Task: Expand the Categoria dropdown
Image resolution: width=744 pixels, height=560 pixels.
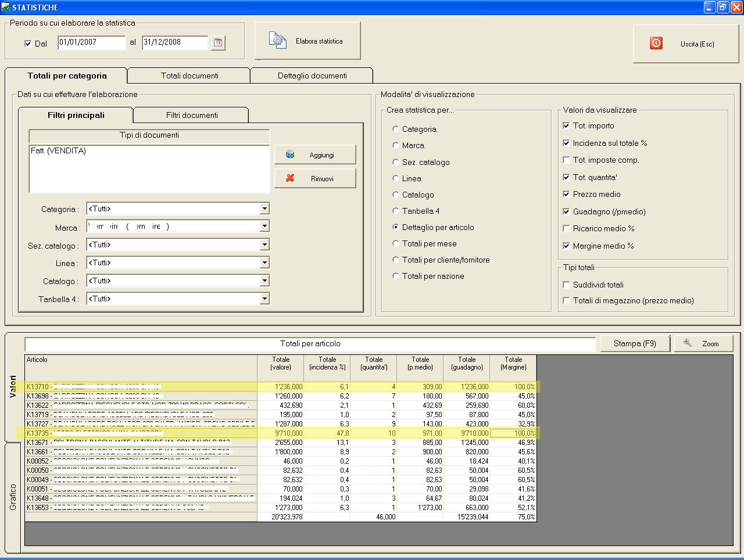Action: coord(264,209)
